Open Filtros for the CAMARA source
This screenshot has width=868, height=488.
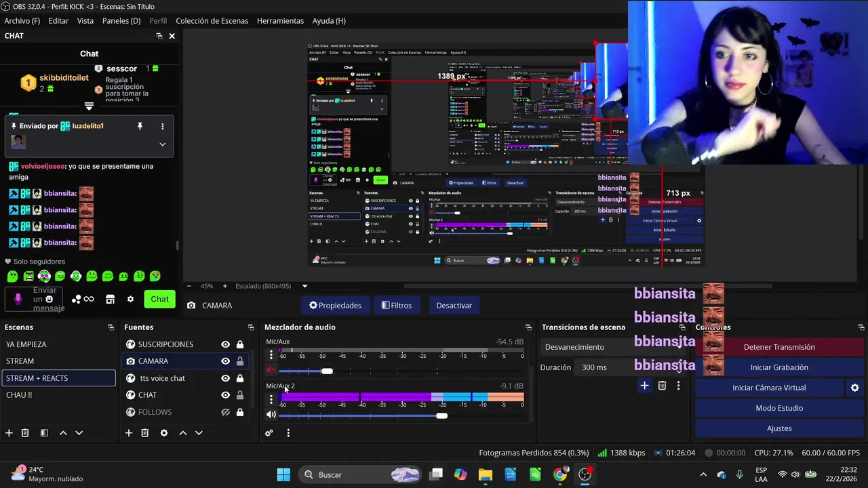[397, 306]
